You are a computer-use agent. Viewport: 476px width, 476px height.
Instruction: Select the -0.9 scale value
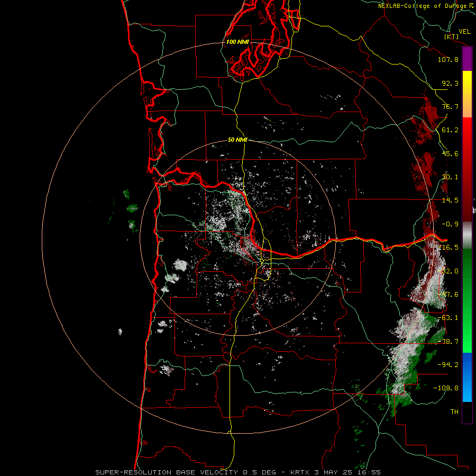450,224
